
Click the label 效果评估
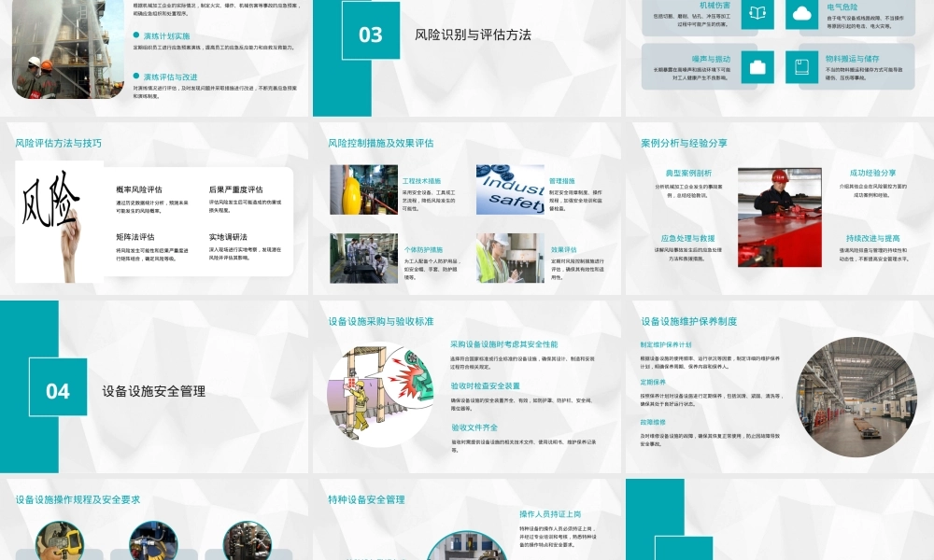pos(563,250)
